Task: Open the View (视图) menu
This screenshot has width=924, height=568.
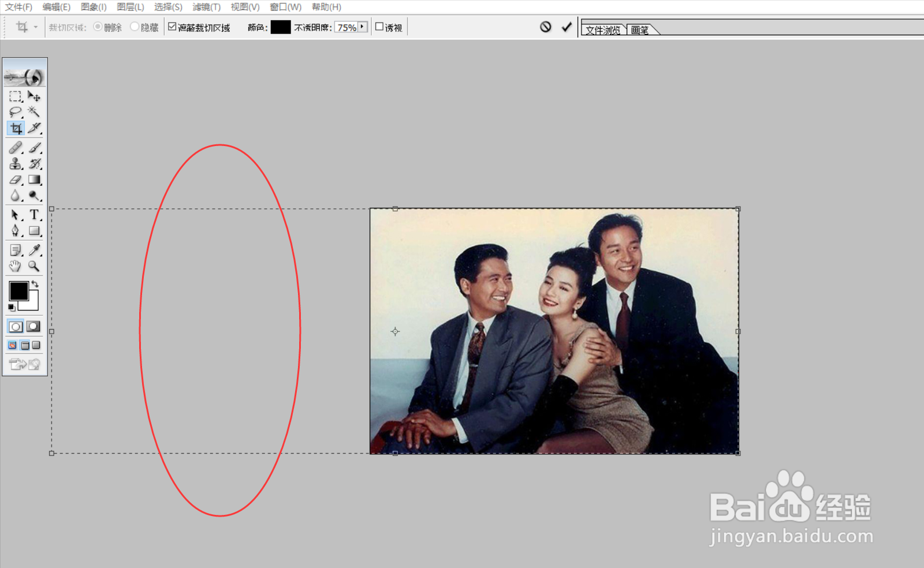Action: click(245, 7)
